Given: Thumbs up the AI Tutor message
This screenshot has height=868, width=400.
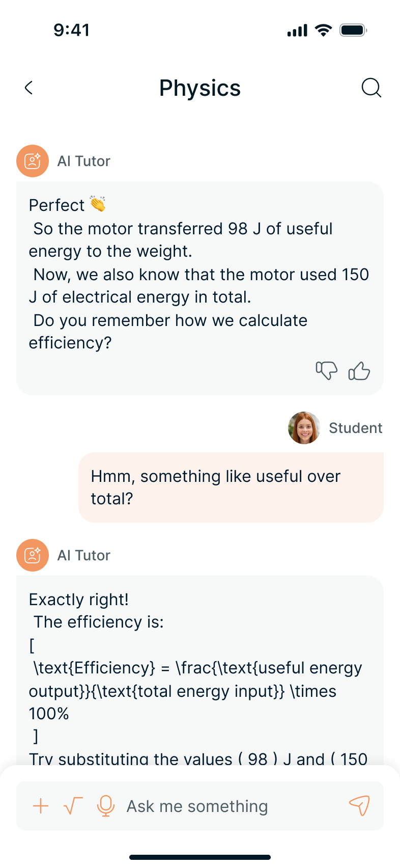Looking at the screenshot, I should click(359, 370).
